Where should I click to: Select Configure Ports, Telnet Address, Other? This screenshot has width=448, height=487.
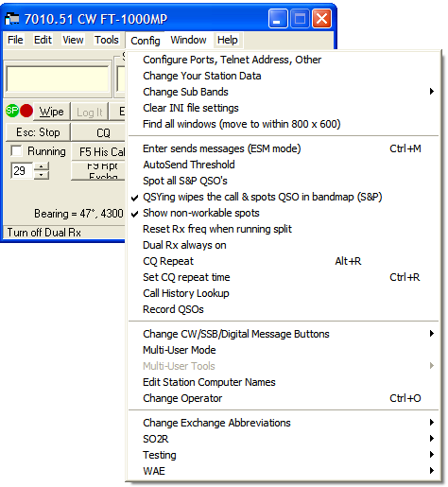click(x=284, y=60)
